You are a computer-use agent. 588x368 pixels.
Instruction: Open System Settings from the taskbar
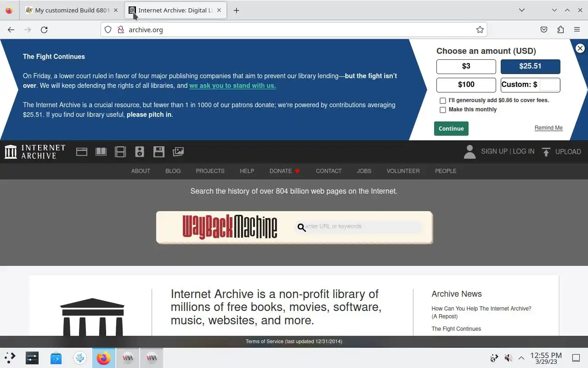point(32,357)
